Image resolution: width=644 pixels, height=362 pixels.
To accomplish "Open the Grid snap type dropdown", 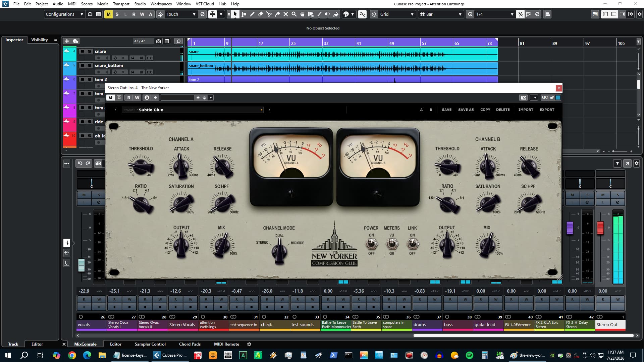I will coord(397,14).
